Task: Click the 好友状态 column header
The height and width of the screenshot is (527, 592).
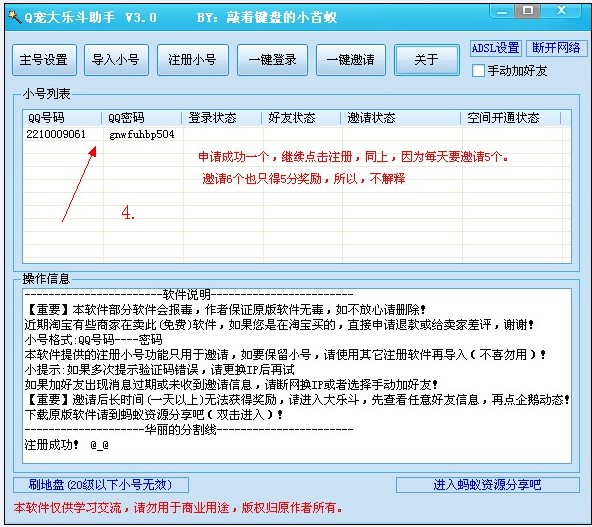Action: pyautogui.click(x=301, y=118)
